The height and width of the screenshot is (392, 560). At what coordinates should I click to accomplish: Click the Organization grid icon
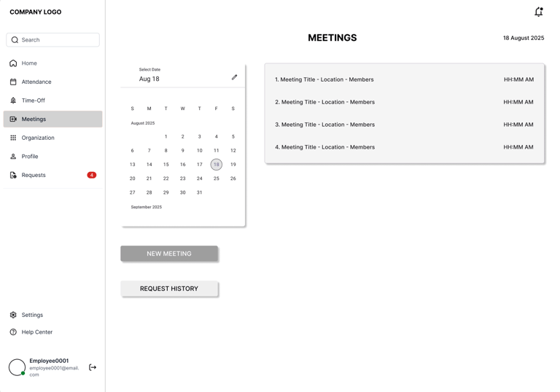coord(13,138)
